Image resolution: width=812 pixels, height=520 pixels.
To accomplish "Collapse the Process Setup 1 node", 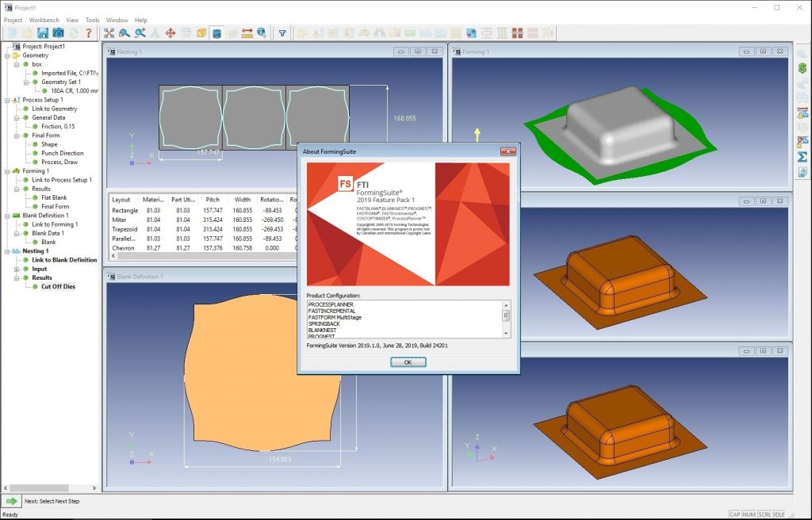I will tap(7, 100).
